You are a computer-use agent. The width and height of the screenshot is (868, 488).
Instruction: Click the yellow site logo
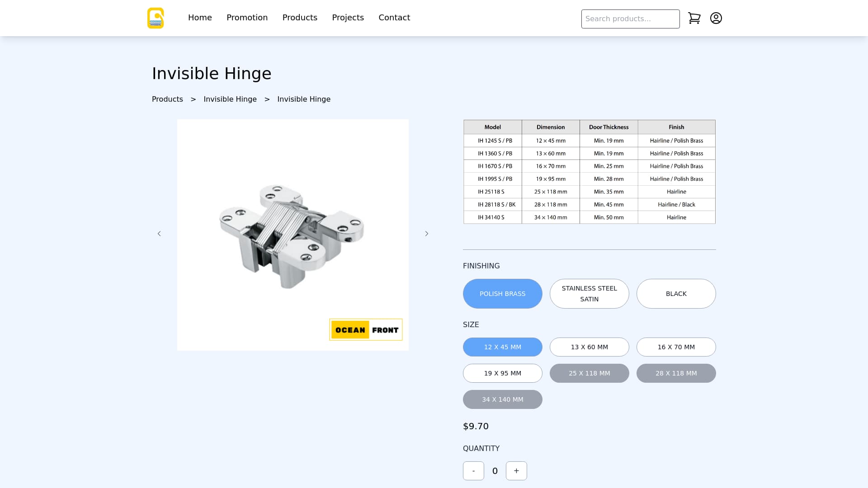pos(156,18)
